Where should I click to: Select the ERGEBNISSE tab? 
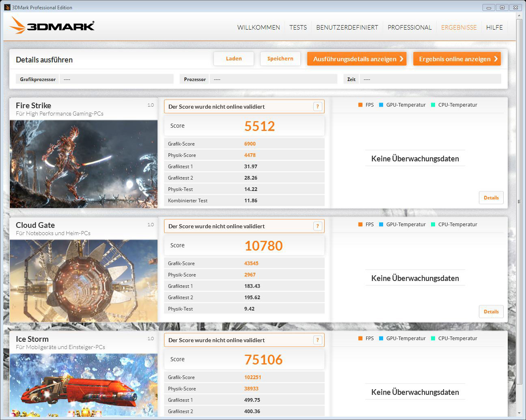459,28
